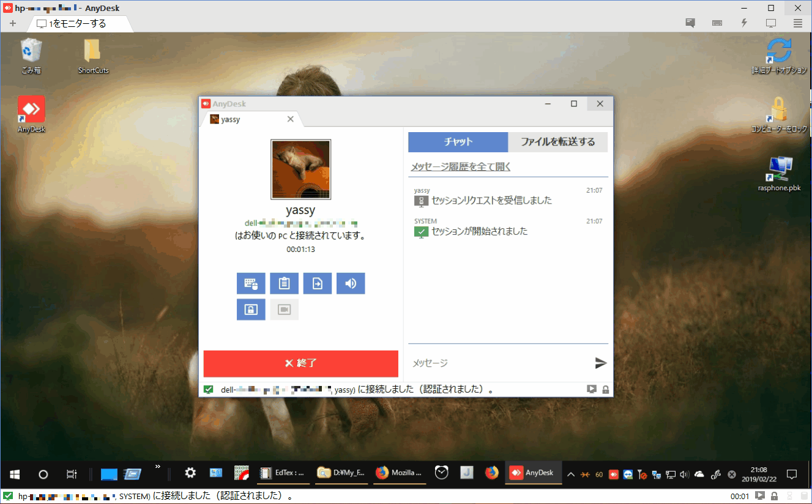Open the AnyDesk desktop shortcut
Image resolution: width=812 pixels, height=504 pixels.
coord(31,114)
